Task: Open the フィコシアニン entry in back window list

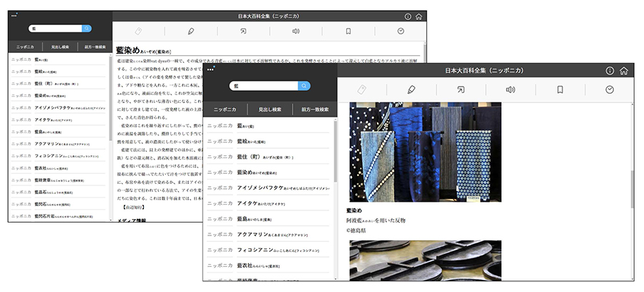Action: tap(59, 155)
